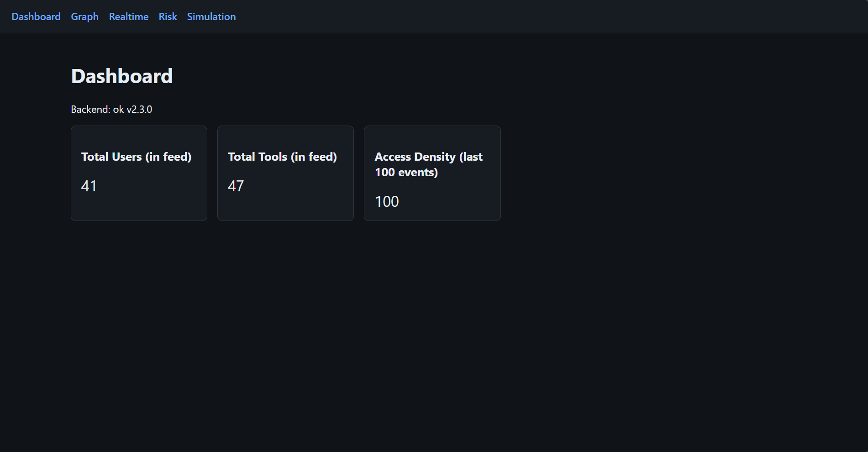This screenshot has width=868, height=452.
Task: Click the Total Users (in feed) card
Action: (139, 173)
